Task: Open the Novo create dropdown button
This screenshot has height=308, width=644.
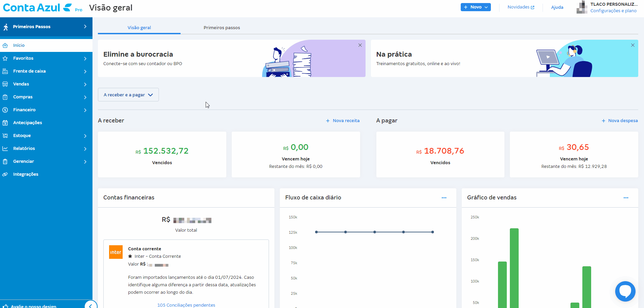Action: [476, 7]
